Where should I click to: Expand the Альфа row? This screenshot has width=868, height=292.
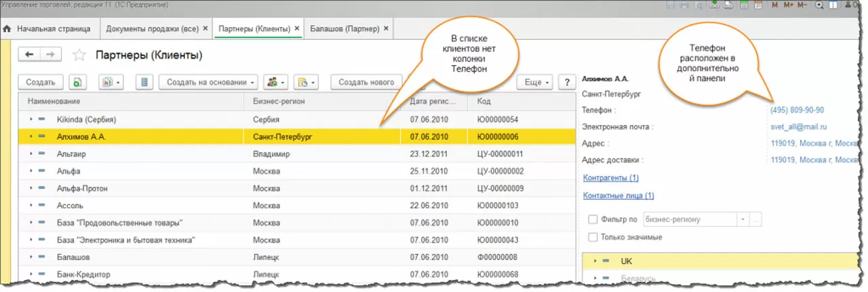point(31,171)
